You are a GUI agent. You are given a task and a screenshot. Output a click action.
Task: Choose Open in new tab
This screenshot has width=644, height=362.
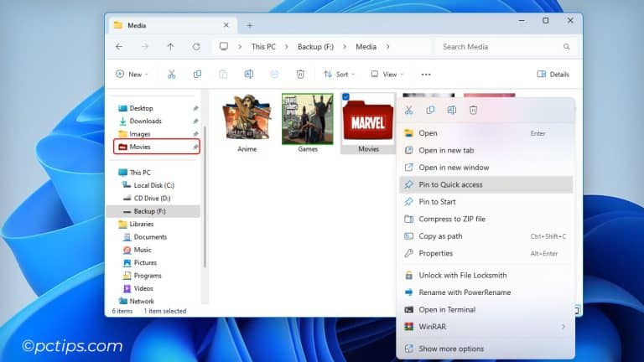pos(486,150)
